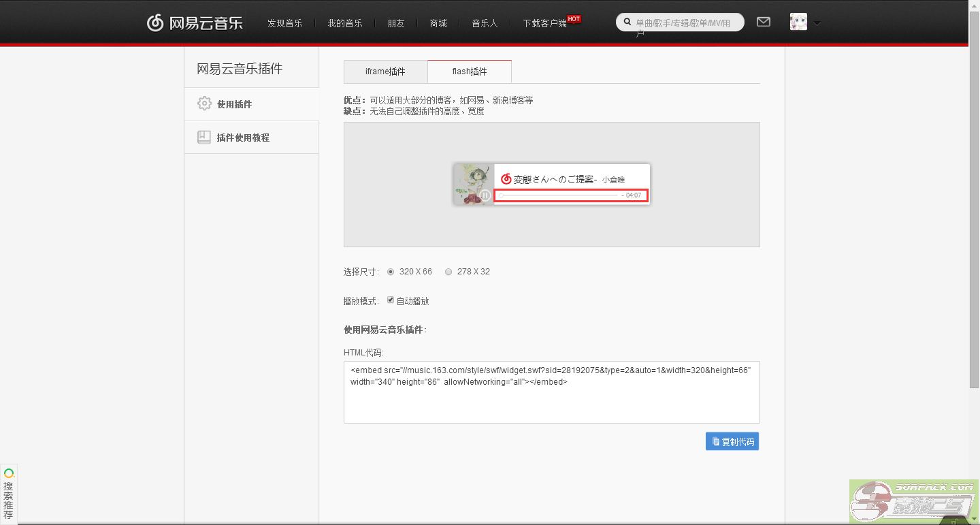Focus the music search box
This screenshot has height=525, width=980.
pos(680,22)
